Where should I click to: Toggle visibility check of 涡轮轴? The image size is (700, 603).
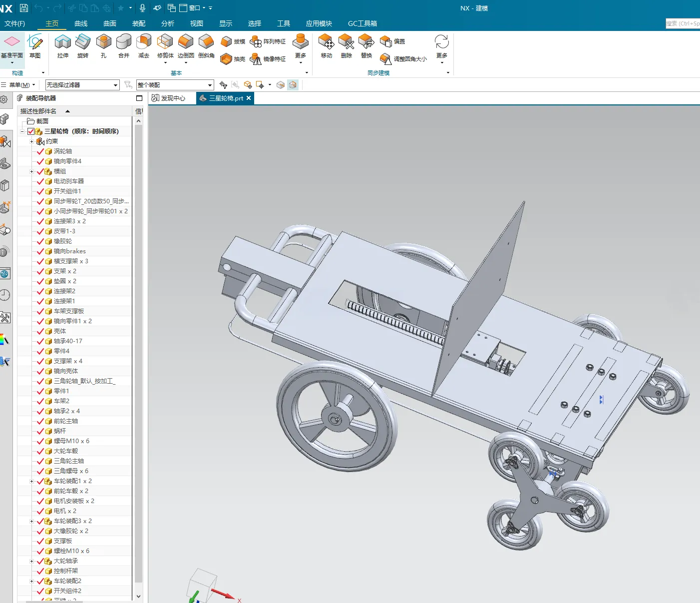pos(40,151)
